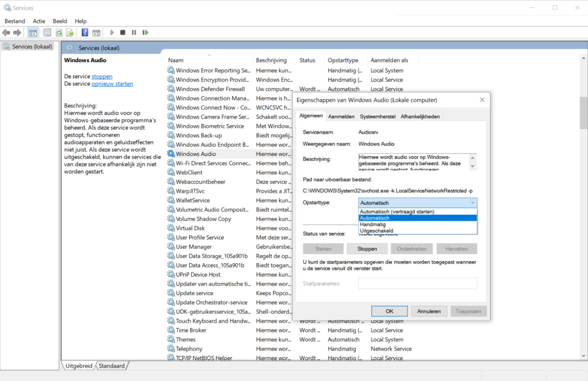Image resolution: width=588 pixels, height=381 pixels.
Task: Click the Stoppen button in the dialog
Action: pos(367,249)
